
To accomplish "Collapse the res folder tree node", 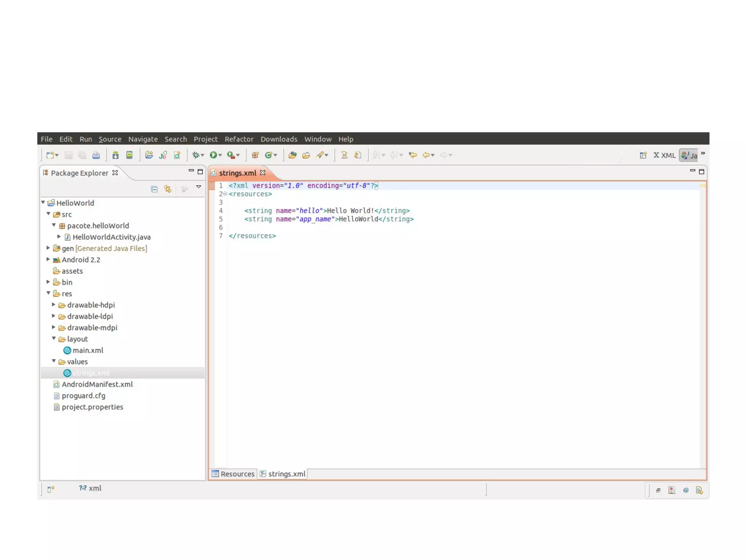I will click(x=48, y=293).
